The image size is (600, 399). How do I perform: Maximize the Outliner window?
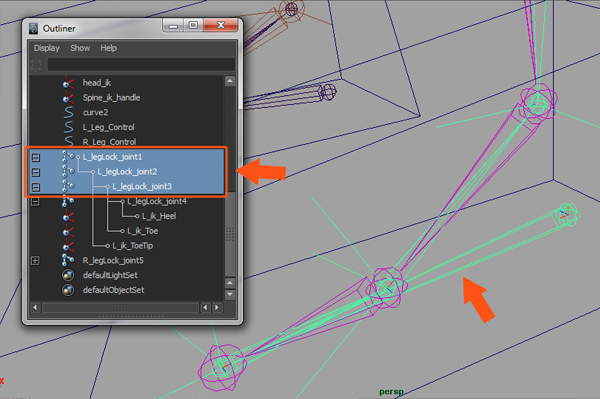193,25
